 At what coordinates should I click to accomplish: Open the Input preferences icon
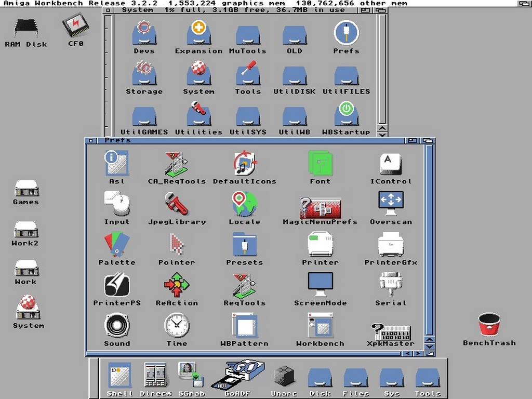tap(117, 204)
